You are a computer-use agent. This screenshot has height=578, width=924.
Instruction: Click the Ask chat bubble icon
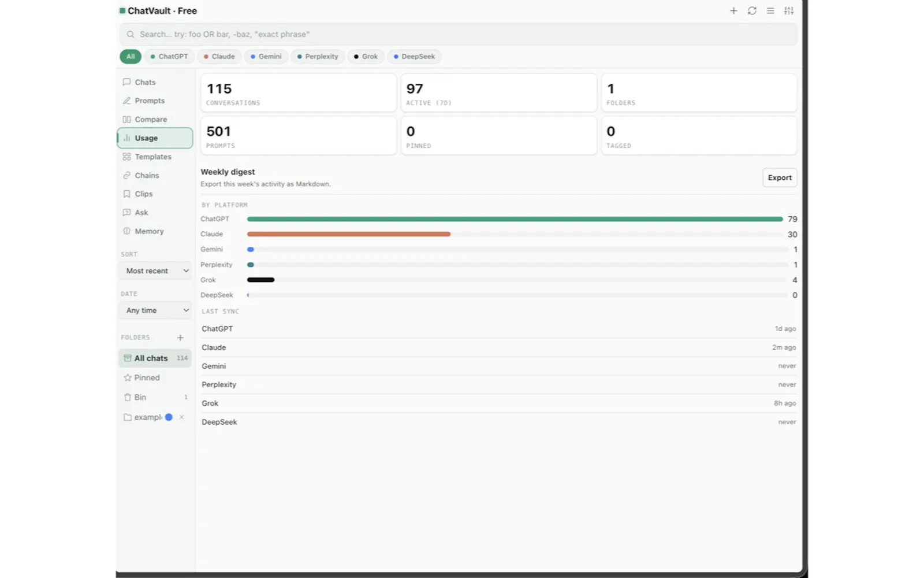126,212
